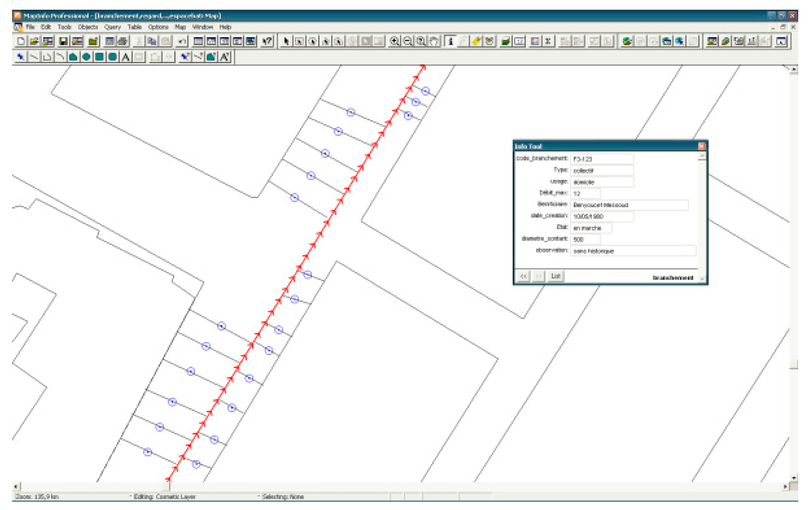Click the Undo arrow icon
This screenshot has height=510, width=812.
(182, 42)
